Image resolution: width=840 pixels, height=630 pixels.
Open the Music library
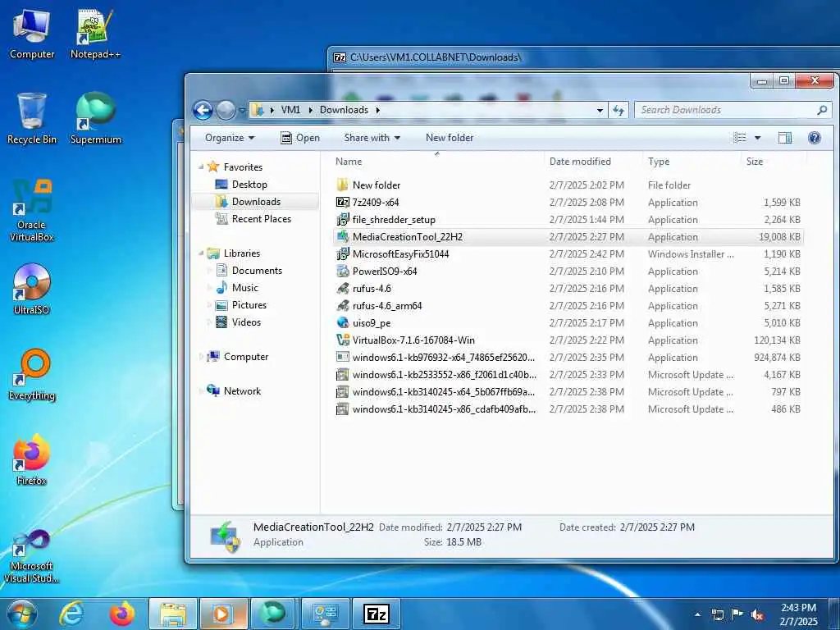[237, 288]
